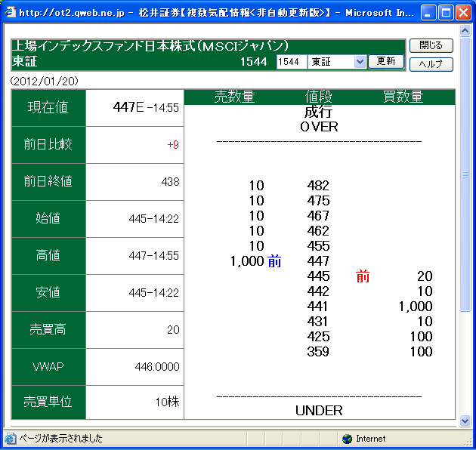Close the window with the red X
Viewport: 476px width, 450px height.
click(x=463, y=12)
